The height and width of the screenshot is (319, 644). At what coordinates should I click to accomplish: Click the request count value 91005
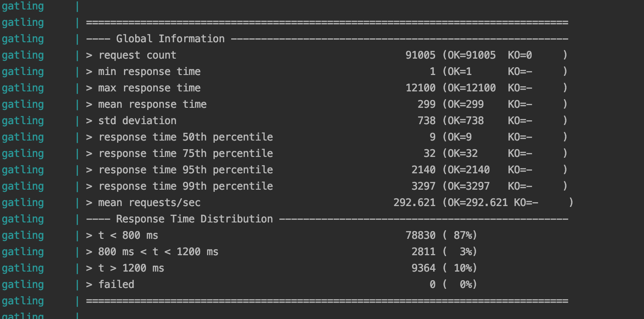420,55
